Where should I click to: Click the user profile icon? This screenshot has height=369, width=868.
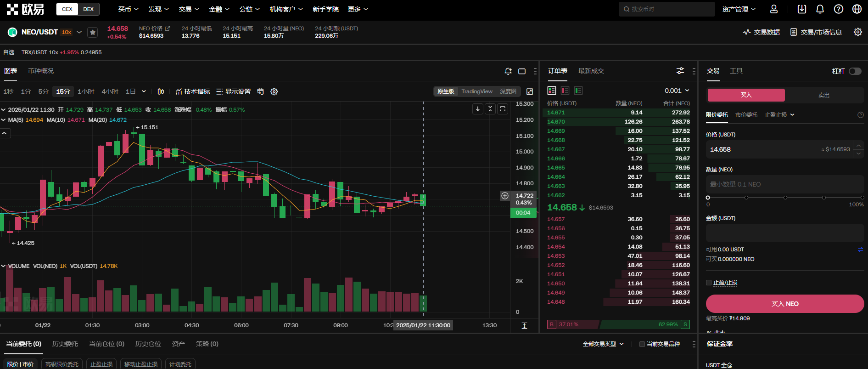click(774, 9)
